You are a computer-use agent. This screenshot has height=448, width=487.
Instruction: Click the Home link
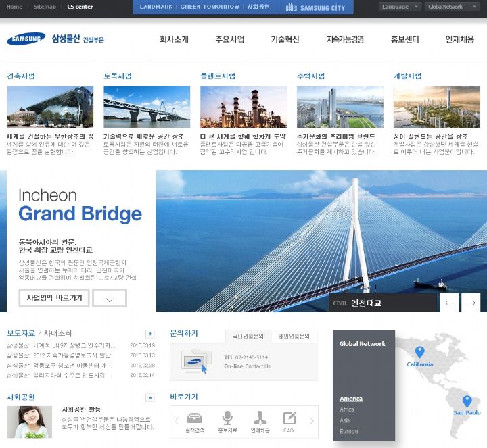[14, 7]
